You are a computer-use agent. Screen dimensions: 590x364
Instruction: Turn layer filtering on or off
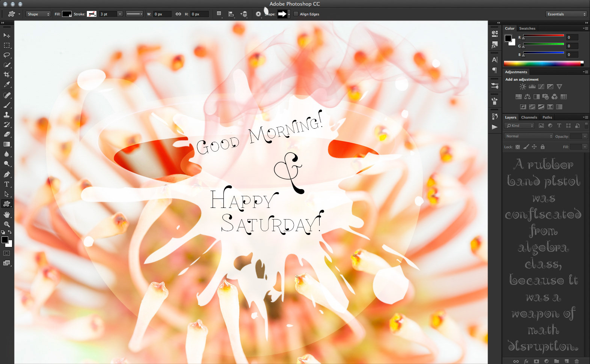[x=586, y=125]
